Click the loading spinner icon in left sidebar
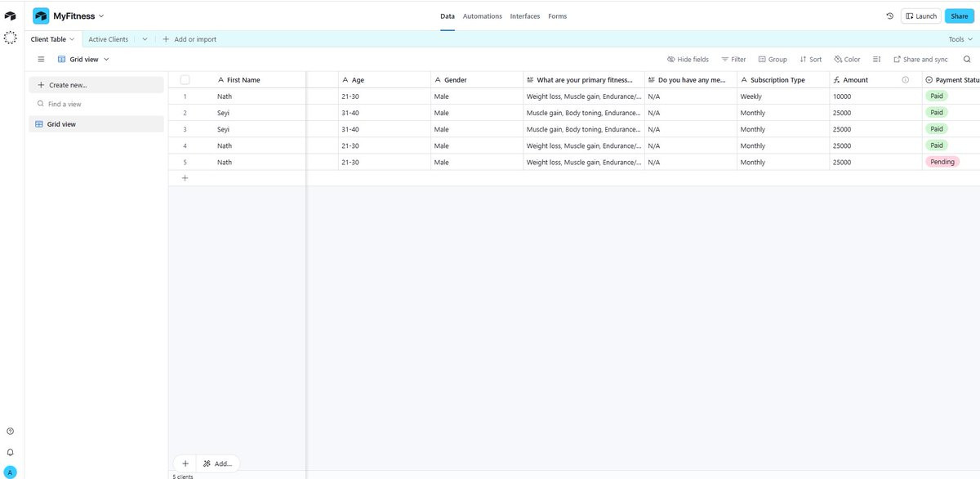 10,38
